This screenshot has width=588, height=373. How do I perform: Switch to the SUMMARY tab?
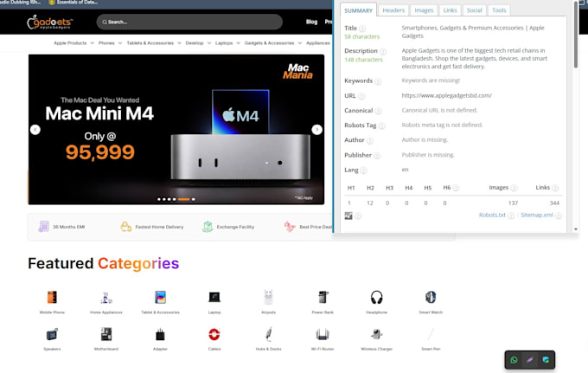point(359,10)
